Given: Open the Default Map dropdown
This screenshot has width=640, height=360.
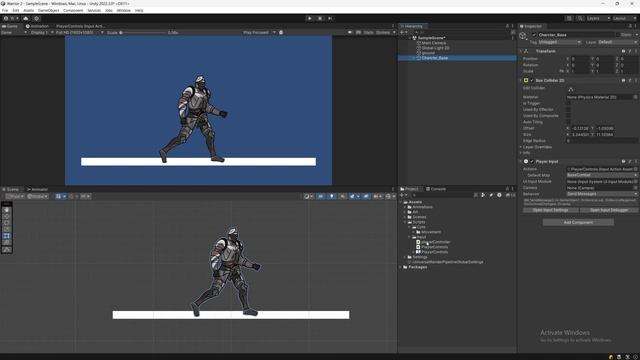Looking at the screenshot, I should click(x=602, y=175).
